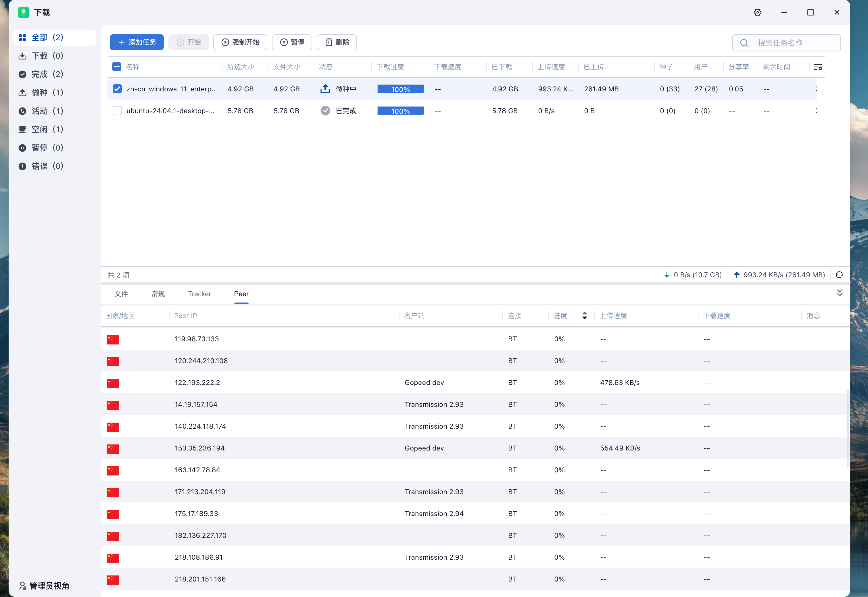
Task: Click the 100% progress bar of Windows task
Action: pos(400,89)
